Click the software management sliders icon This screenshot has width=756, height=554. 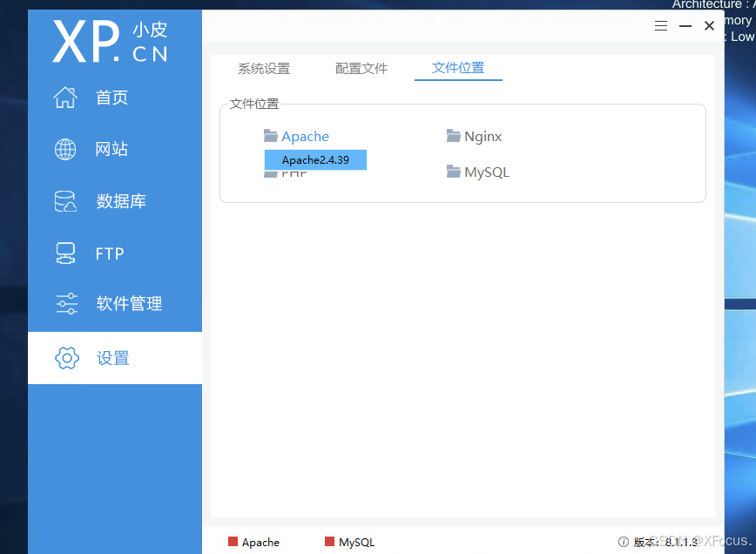click(66, 304)
